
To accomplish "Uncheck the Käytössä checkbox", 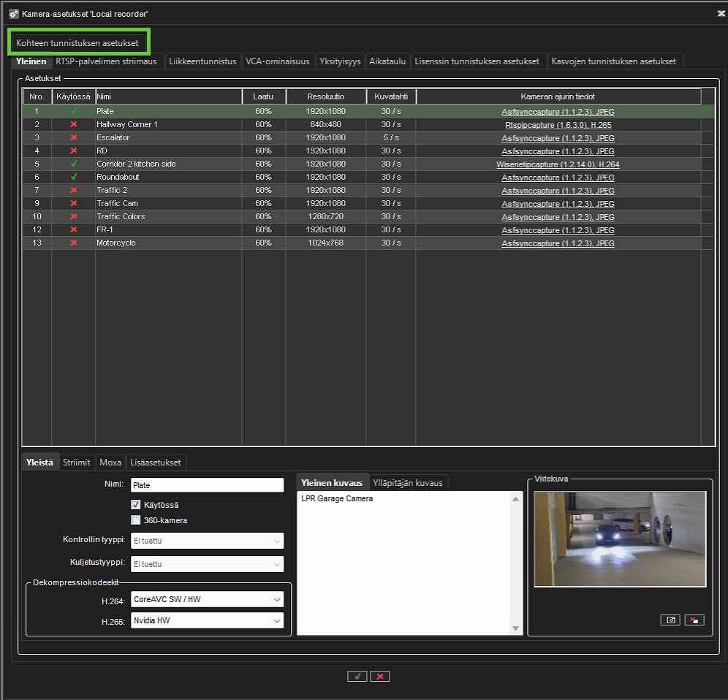I will [x=135, y=505].
